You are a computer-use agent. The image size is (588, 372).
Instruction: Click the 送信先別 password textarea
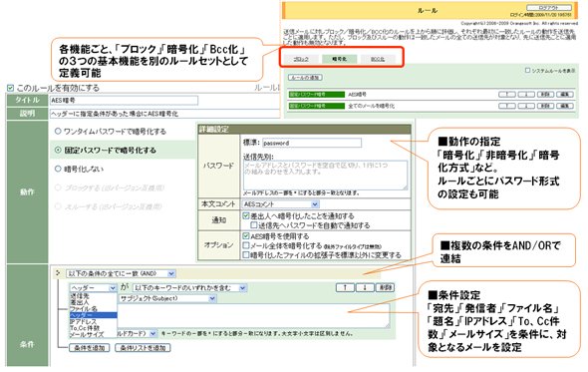(x=325, y=175)
